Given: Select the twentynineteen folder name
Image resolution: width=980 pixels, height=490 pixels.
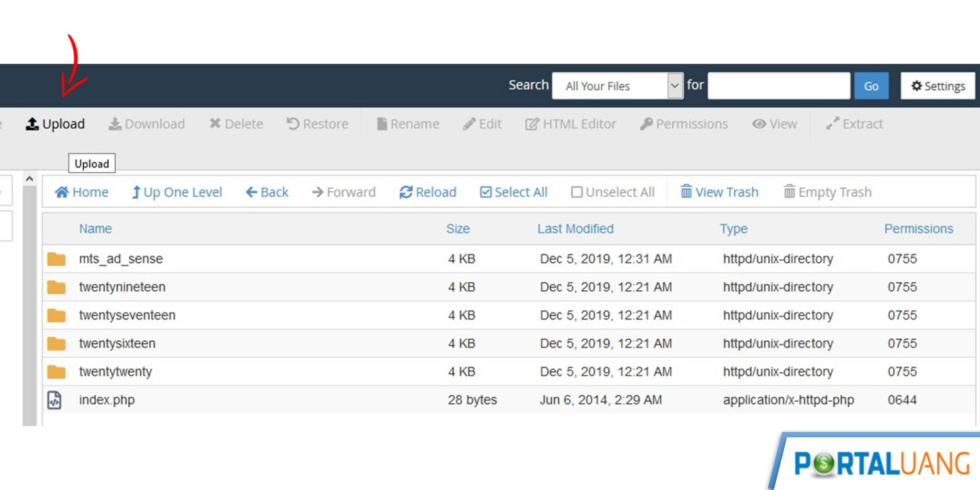Looking at the screenshot, I should pyautogui.click(x=122, y=287).
